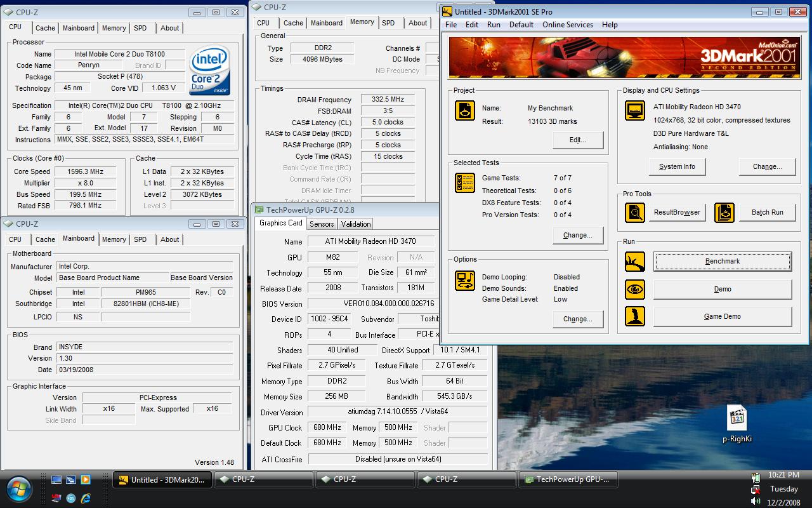Open the Online Services menu
The width and height of the screenshot is (812, 508).
(568, 25)
